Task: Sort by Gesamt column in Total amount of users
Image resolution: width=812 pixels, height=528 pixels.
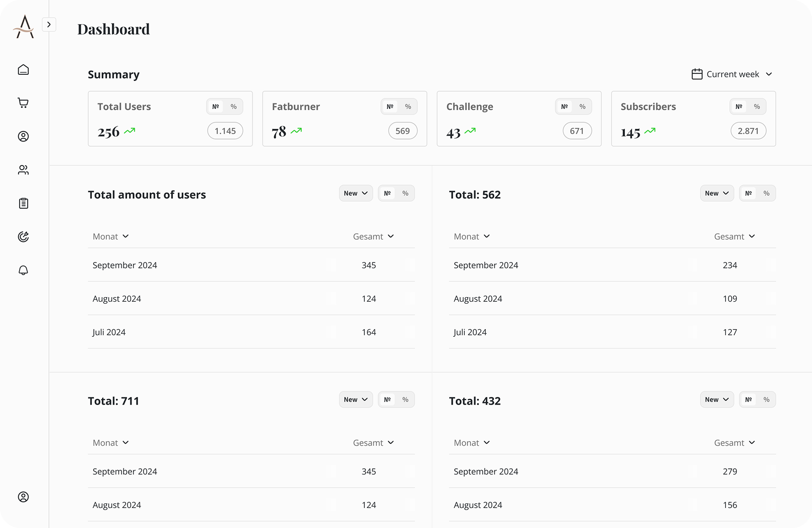Action: pos(373,236)
